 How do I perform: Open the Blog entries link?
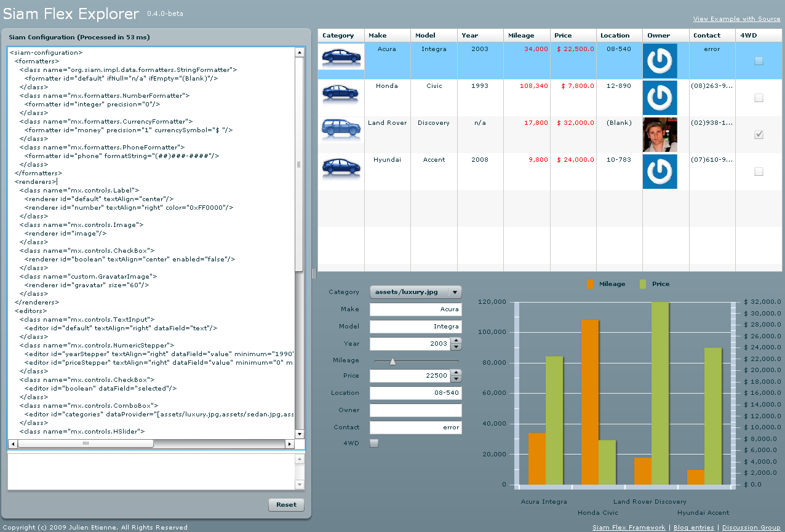coord(694,528)
